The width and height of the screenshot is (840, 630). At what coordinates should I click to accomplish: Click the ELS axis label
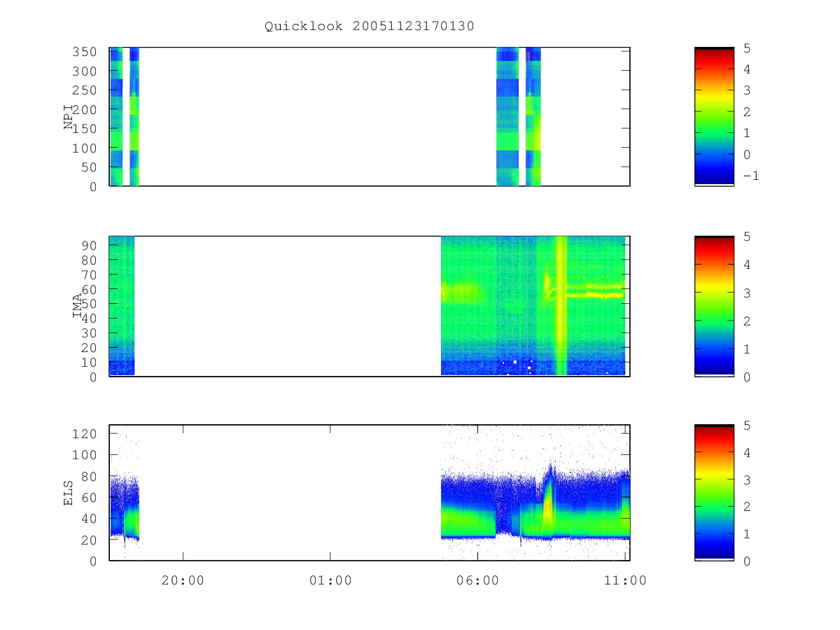(x=69, y=493)
